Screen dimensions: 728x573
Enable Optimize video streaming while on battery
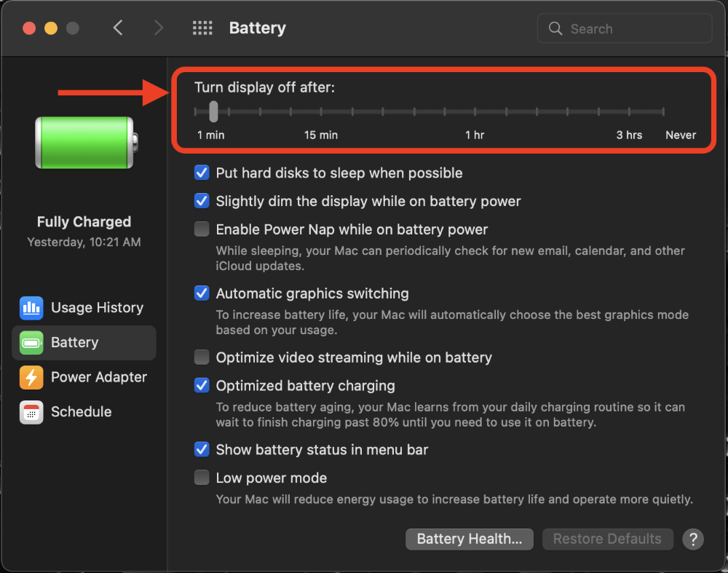coord(202,357)
